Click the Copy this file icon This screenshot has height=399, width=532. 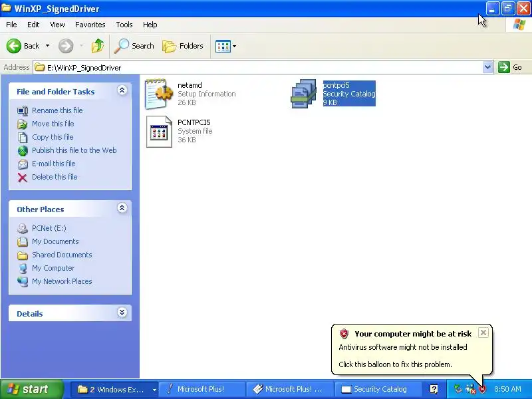23,138
